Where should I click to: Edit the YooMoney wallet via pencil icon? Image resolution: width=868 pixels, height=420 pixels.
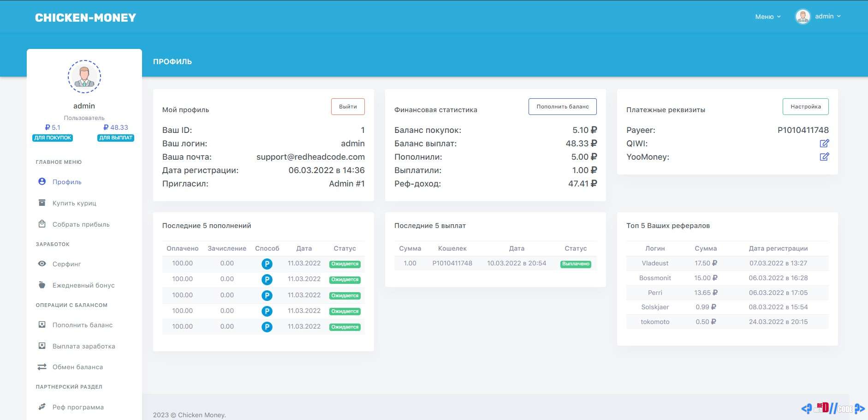[824, 156]
